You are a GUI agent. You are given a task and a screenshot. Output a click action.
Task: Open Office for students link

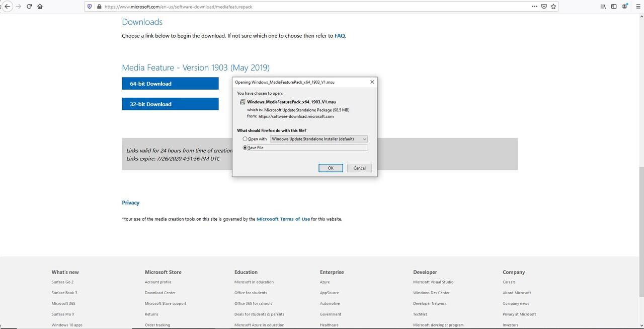[251, 293]
